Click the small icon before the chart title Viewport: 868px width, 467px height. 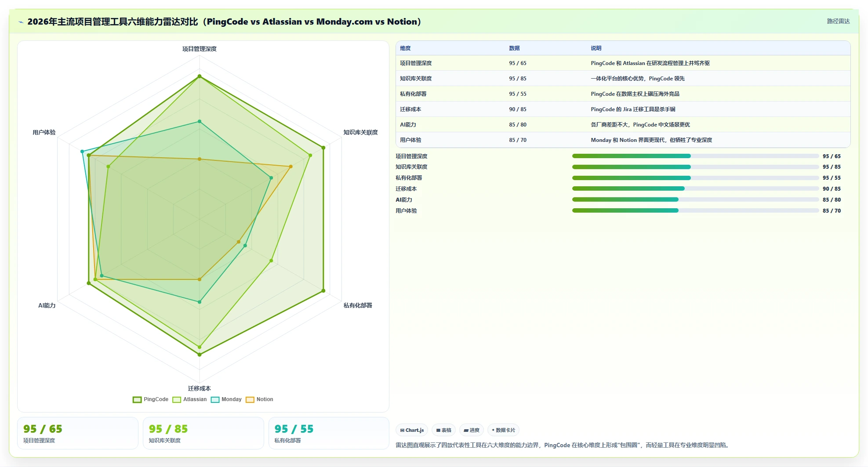click(x=21, y=22)
